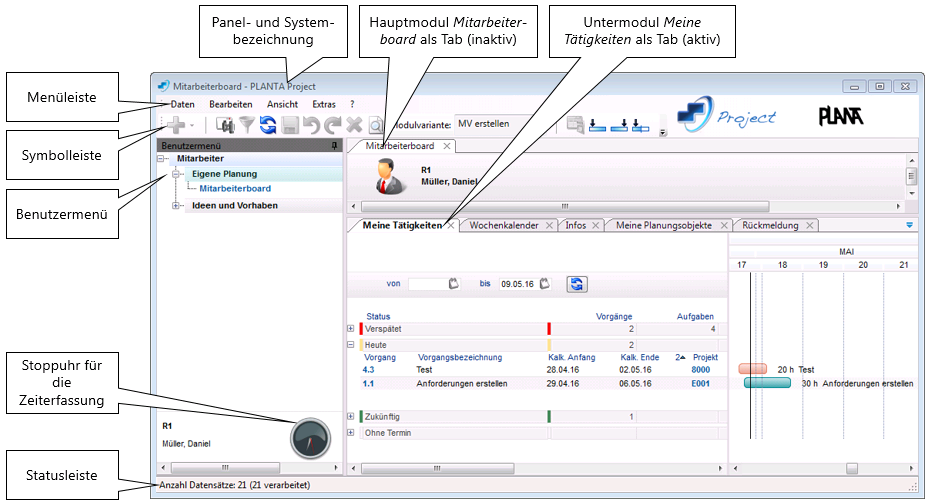Click the gray X delete toolbar icon
The image size is (930, 503).
point(354,125)
